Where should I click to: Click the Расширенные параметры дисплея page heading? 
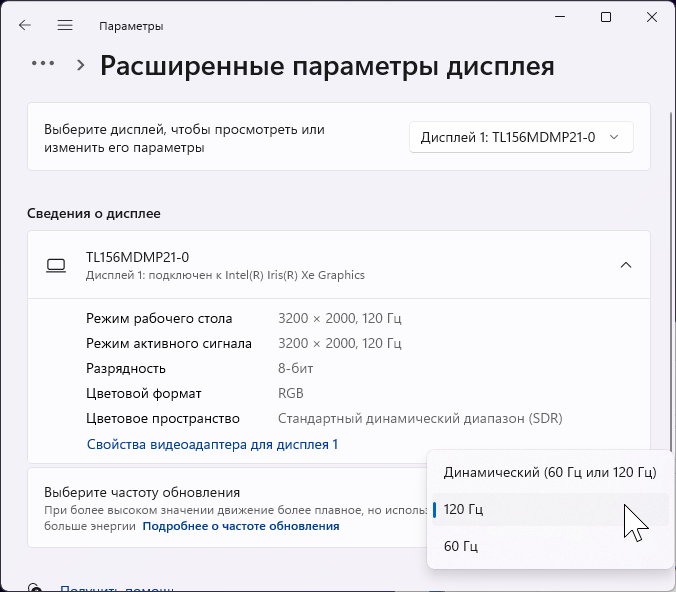point(327,66)
